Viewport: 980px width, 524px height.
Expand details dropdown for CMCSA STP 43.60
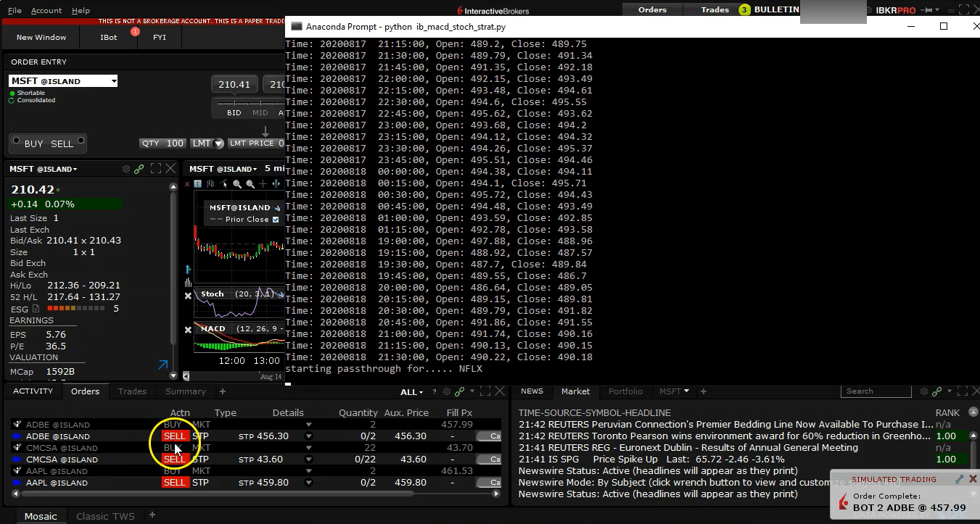point(308,459)
